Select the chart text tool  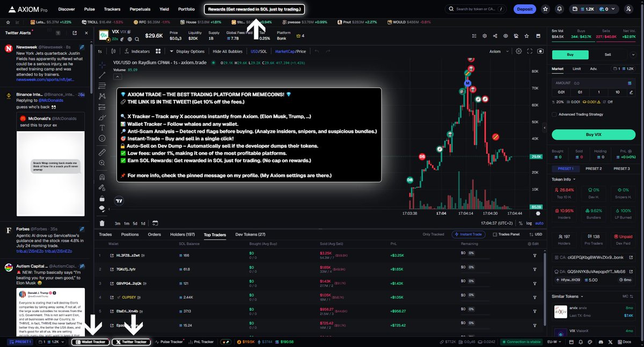point(102,128)
